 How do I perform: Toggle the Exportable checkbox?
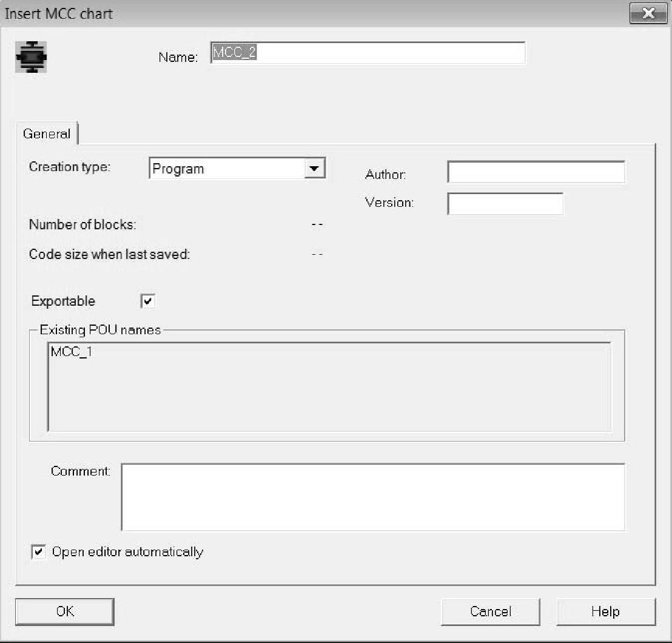click(147, 301)
